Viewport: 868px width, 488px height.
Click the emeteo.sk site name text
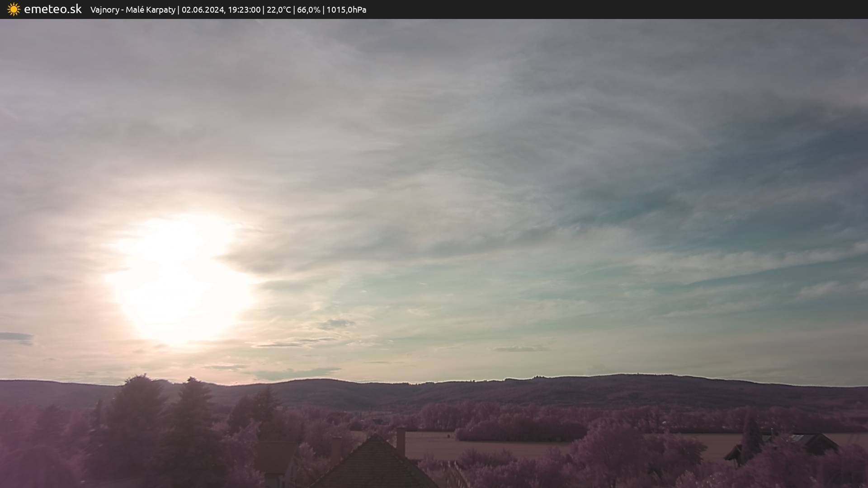point(52,9)
